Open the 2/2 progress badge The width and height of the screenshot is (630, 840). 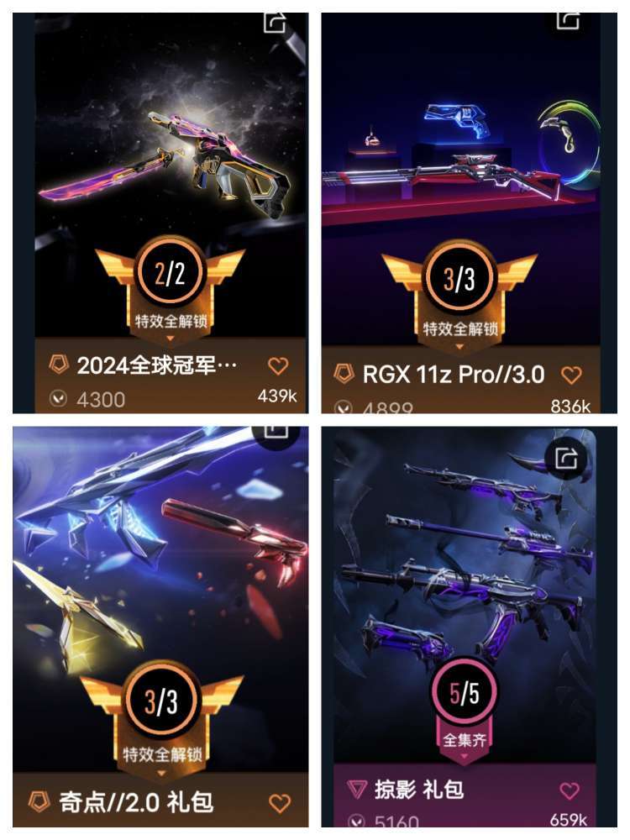pos(170,273)
